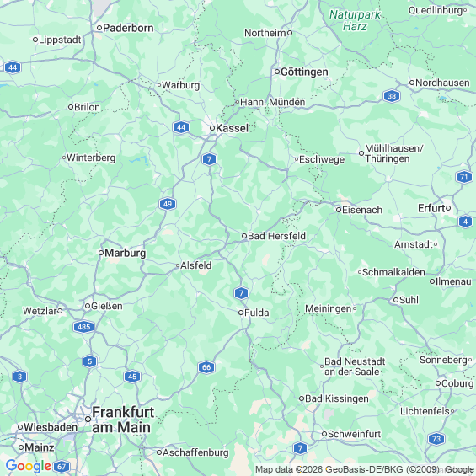Click the A485 highway shield near Gießen

point(83,327)
